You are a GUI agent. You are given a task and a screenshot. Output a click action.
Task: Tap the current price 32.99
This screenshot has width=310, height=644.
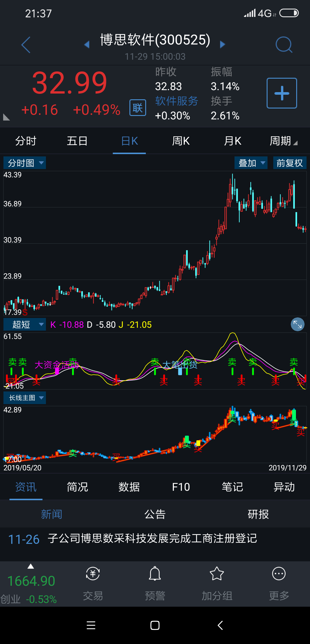coord(69,83)
